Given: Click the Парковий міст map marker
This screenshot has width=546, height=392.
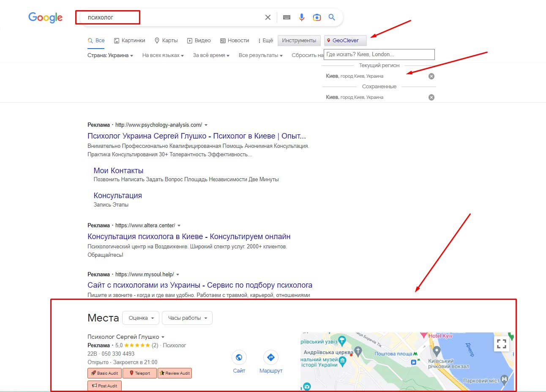Looking at the screenshot, I should click(x=504, y=379).
